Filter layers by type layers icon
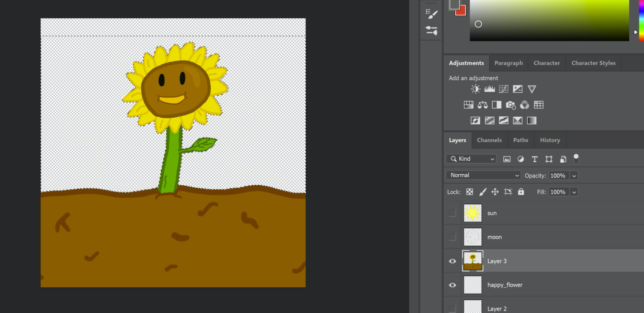 click(535, 159)
